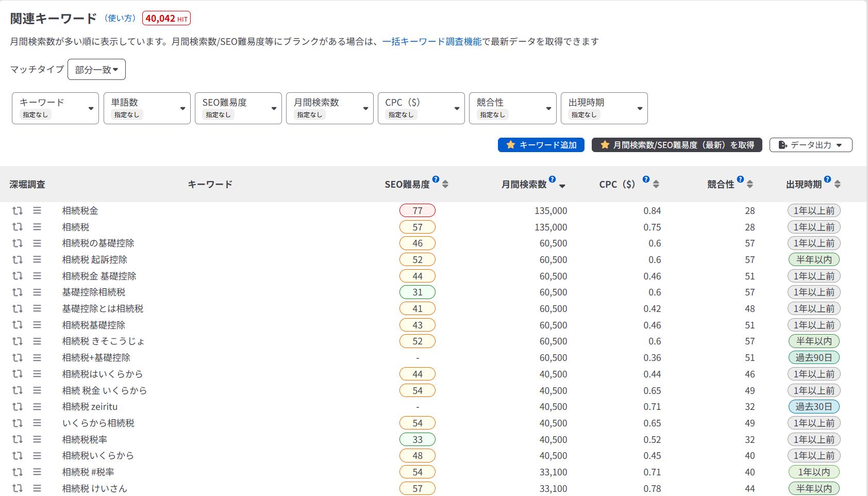Image resolution: width=868 pixels, height=496 pixels.
Task: Expand the キーワード filter dropdown
Action: click(x=55, y=108)
